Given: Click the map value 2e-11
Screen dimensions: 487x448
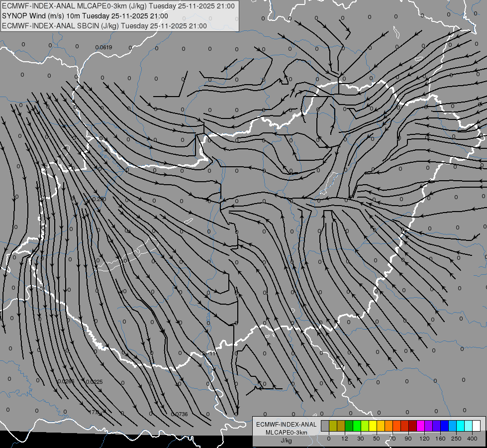Looking at the screenshot, I should [x=208, y=353].
